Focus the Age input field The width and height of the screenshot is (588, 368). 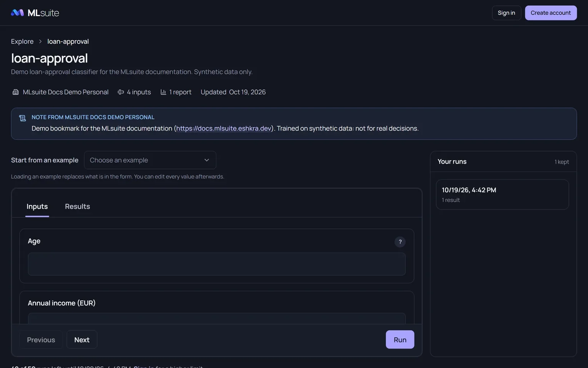[217, 264]
